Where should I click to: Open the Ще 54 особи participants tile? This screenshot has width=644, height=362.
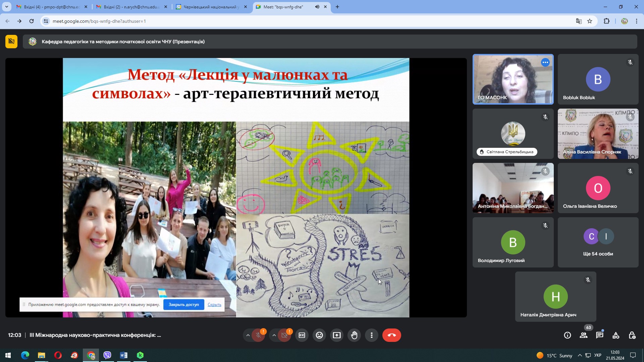pyautogui.click(x=598, y=242)
